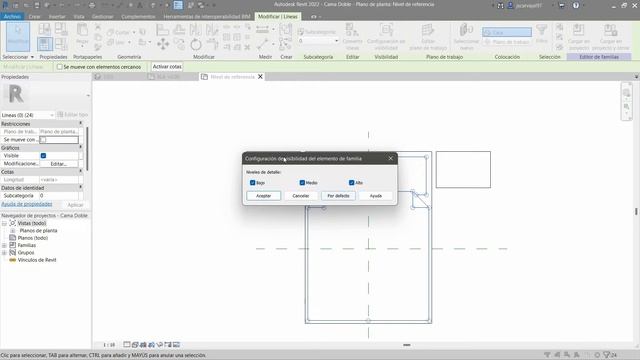Switch to the Complementos ribbon tab
640x360 pixels.
tap(138, 17)
